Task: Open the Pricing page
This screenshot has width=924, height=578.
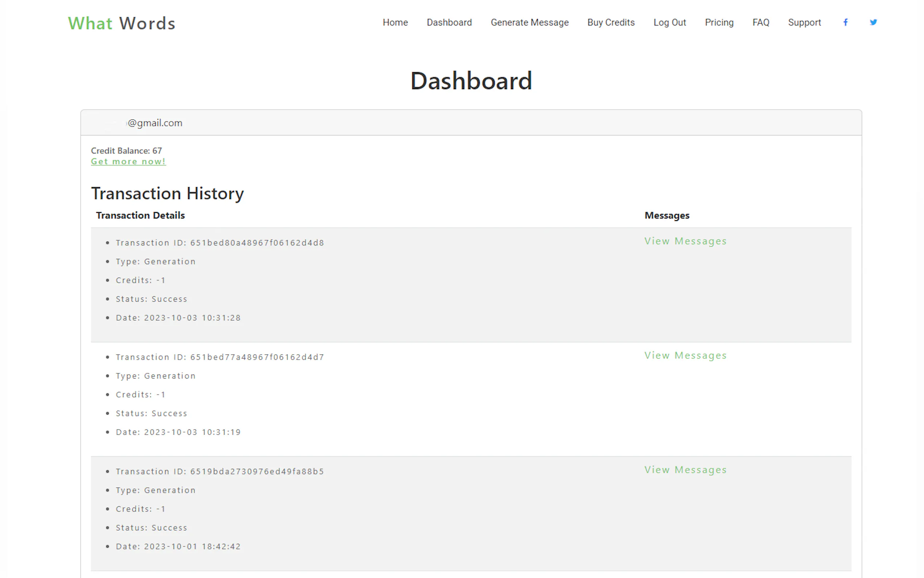Action: tap(719, 23)
